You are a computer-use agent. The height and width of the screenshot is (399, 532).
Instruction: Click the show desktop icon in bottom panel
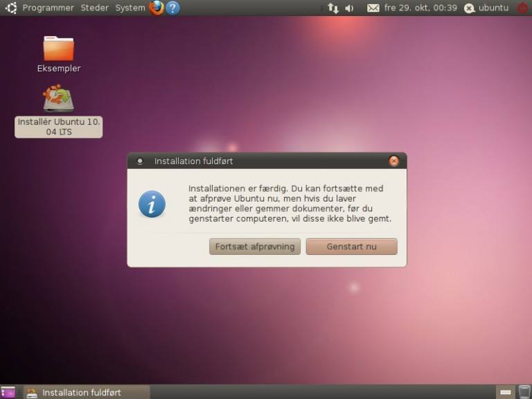tap(8, 392)
